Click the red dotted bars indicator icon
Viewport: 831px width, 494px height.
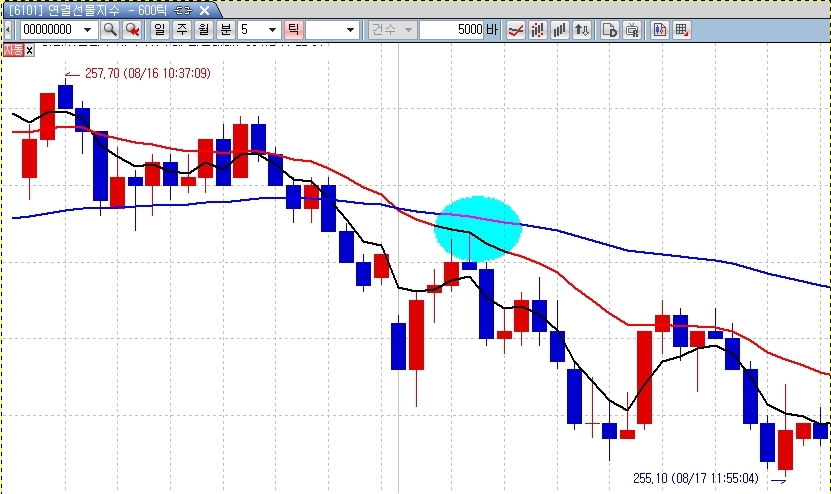click(538, 30)
